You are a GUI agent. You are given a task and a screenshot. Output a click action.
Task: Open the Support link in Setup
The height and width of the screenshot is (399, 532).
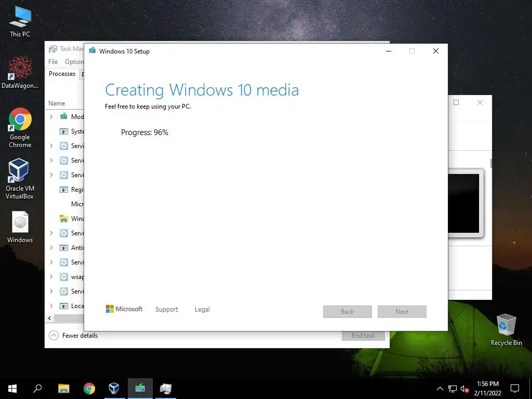point(167,310)
